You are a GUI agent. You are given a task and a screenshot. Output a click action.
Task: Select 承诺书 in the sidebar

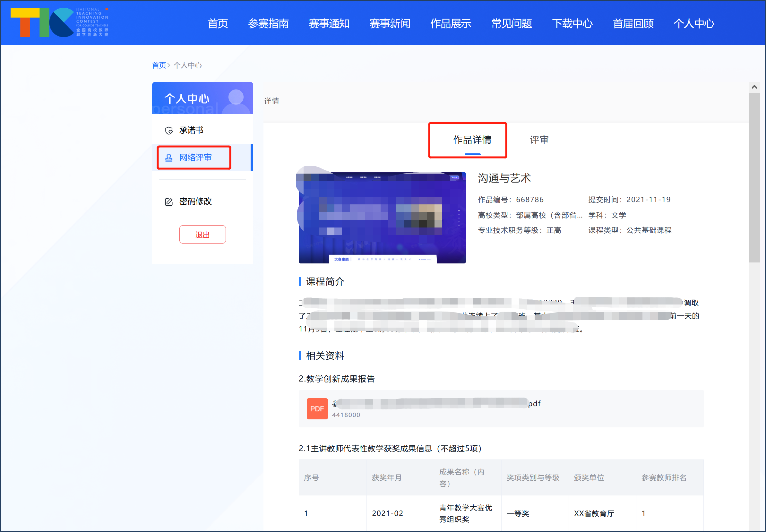point(191,130)
